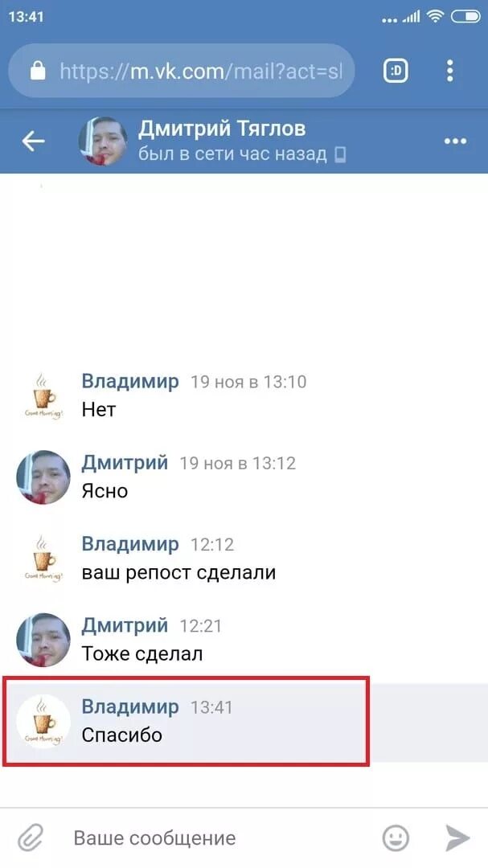Select the highlighted "Спасибо" message

(187, 721)
